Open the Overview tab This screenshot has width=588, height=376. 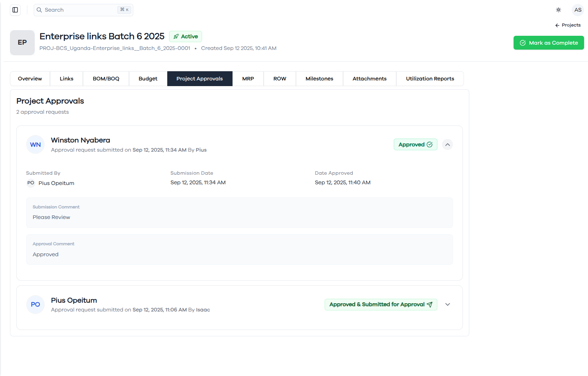(30, 79)
